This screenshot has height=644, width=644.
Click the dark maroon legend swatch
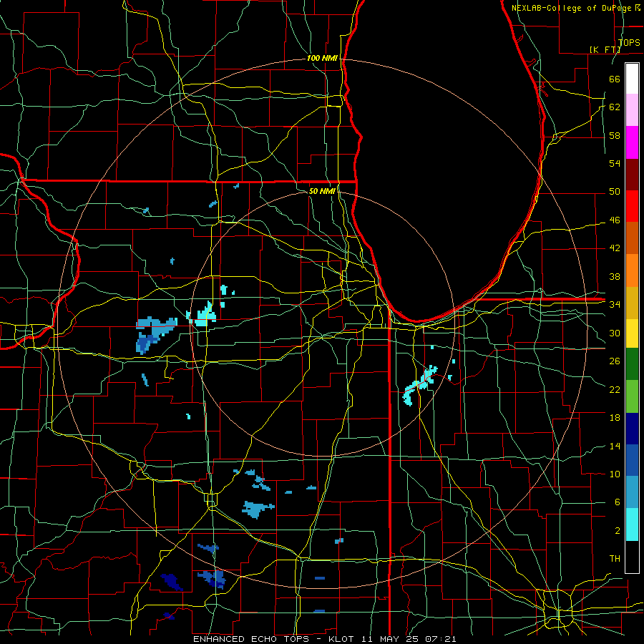point(632,175)
